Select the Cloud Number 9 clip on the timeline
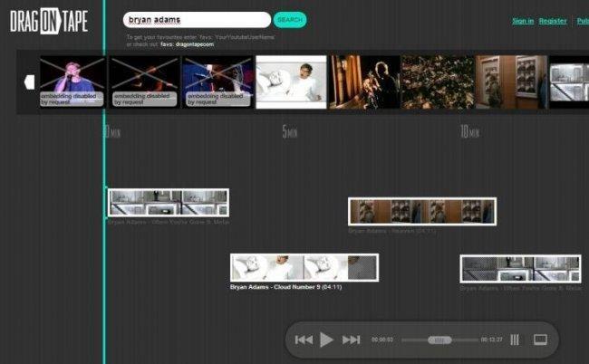 (304, 267)
